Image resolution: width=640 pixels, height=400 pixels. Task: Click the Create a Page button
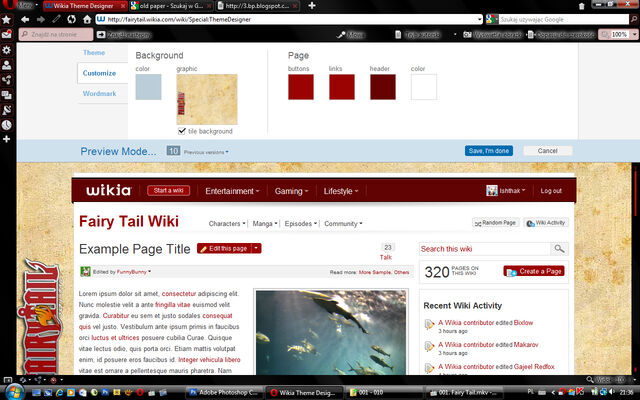tap(534, 271)
